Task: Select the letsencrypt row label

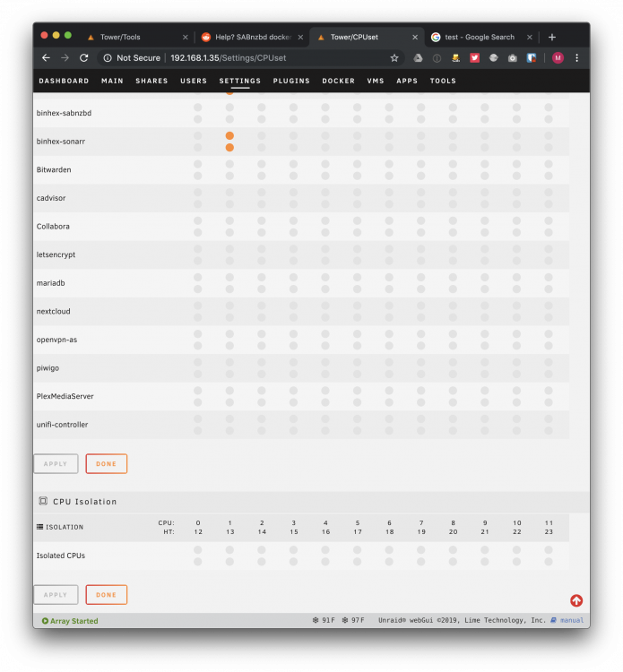Action: click(x=56, y=254)
